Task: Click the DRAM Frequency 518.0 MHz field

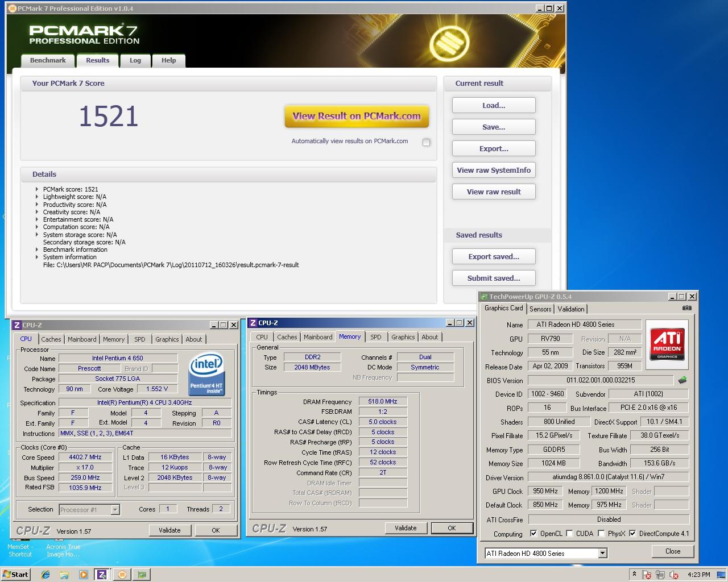Action: 383,401
